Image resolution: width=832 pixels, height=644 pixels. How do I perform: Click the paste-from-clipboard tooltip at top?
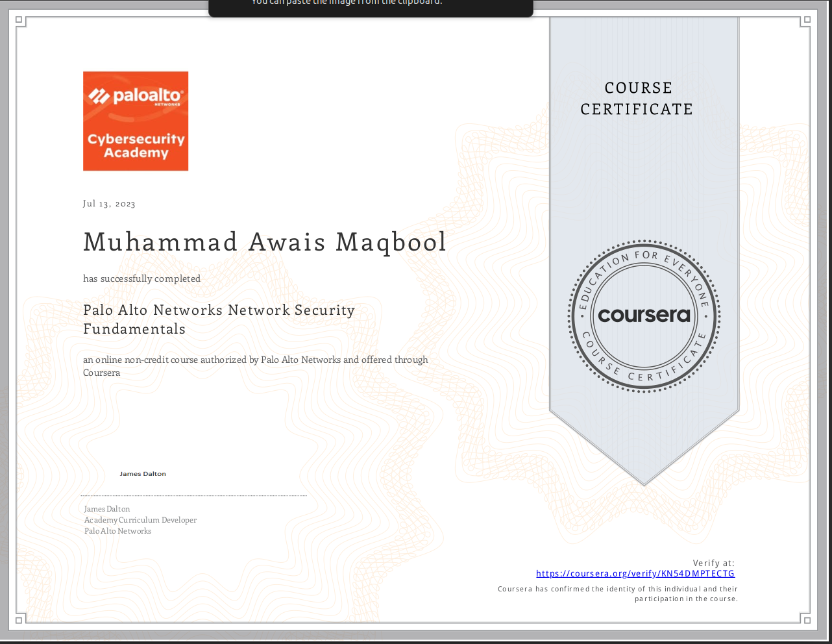pyautogui.click(x=371, y=6)
